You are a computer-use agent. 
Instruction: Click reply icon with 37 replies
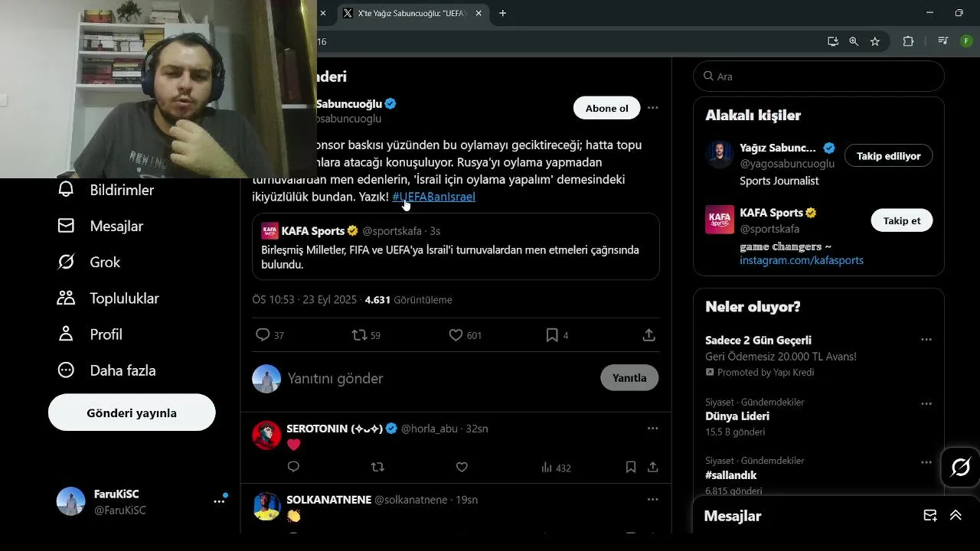click(x=263, y=335)
